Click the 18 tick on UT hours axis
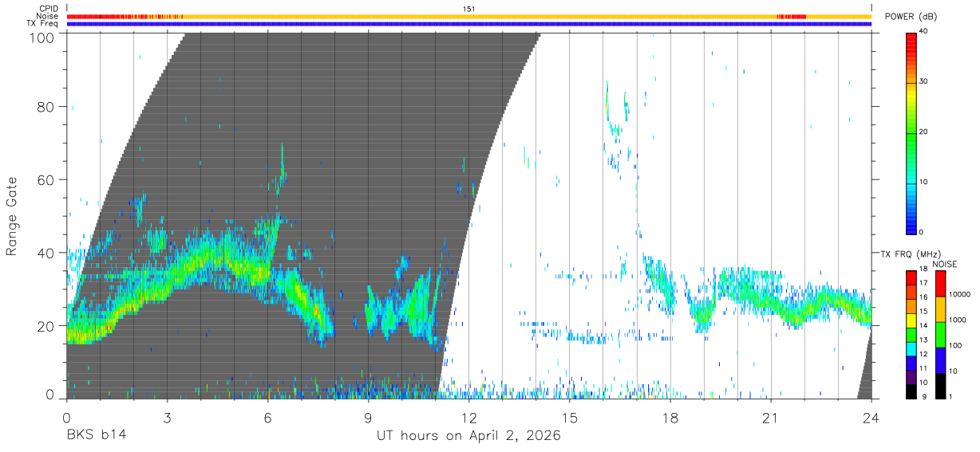 pos(670,418)
